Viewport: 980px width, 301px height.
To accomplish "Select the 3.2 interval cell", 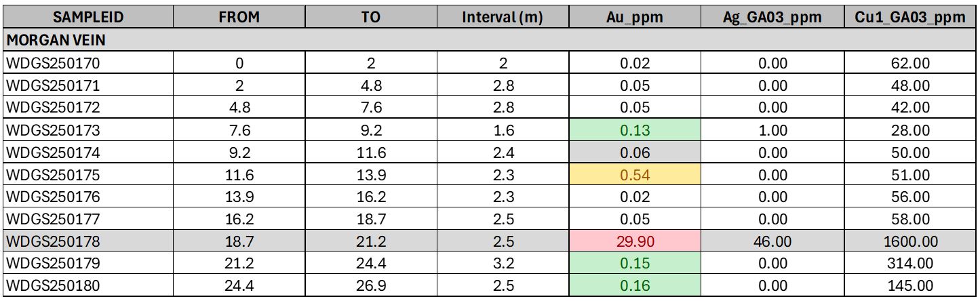I will click(503, 264).
